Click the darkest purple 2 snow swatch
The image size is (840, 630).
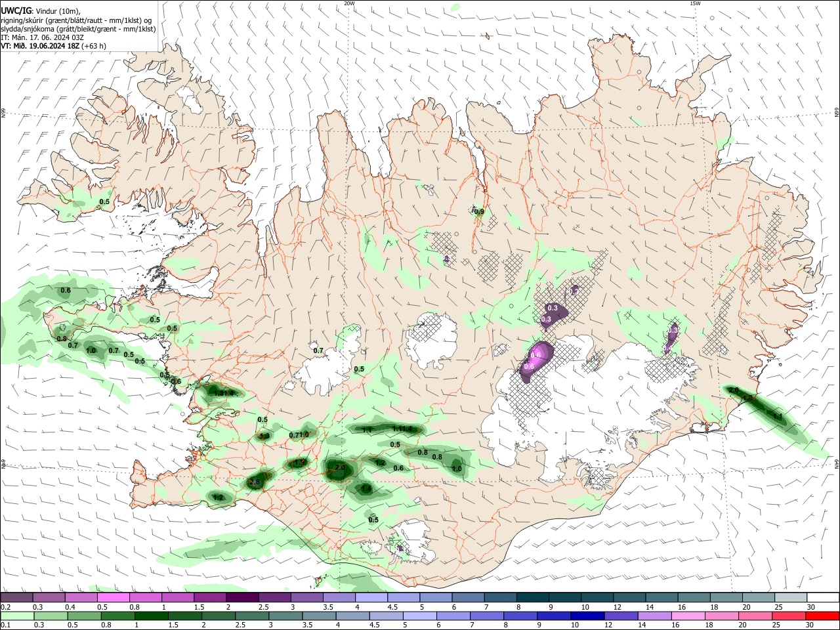242,598
